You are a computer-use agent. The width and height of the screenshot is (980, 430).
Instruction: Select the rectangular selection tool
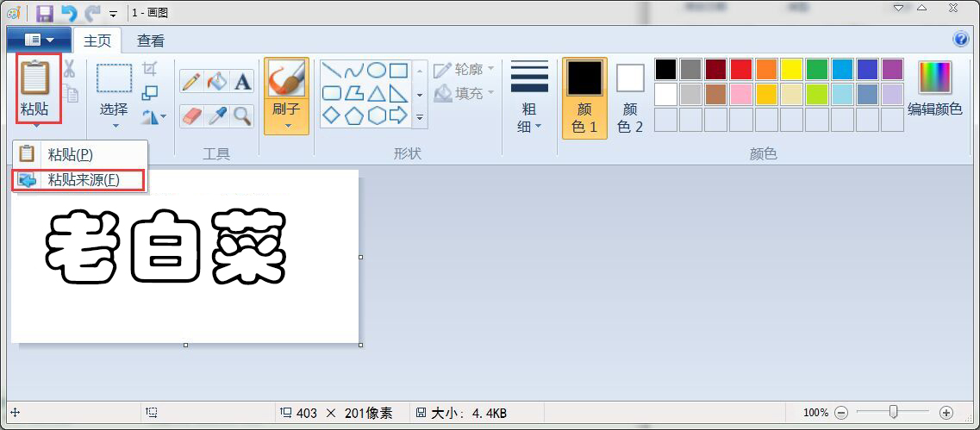[x=114, y=78]
